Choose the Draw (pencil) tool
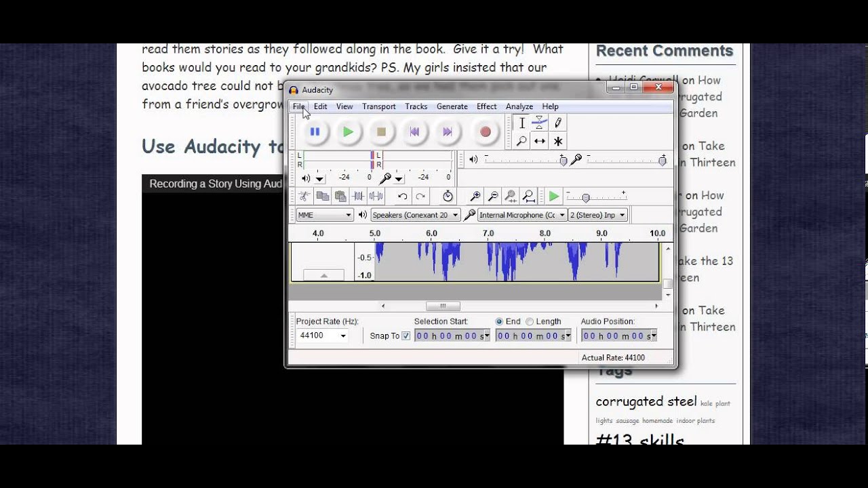 tap(558, 123)
